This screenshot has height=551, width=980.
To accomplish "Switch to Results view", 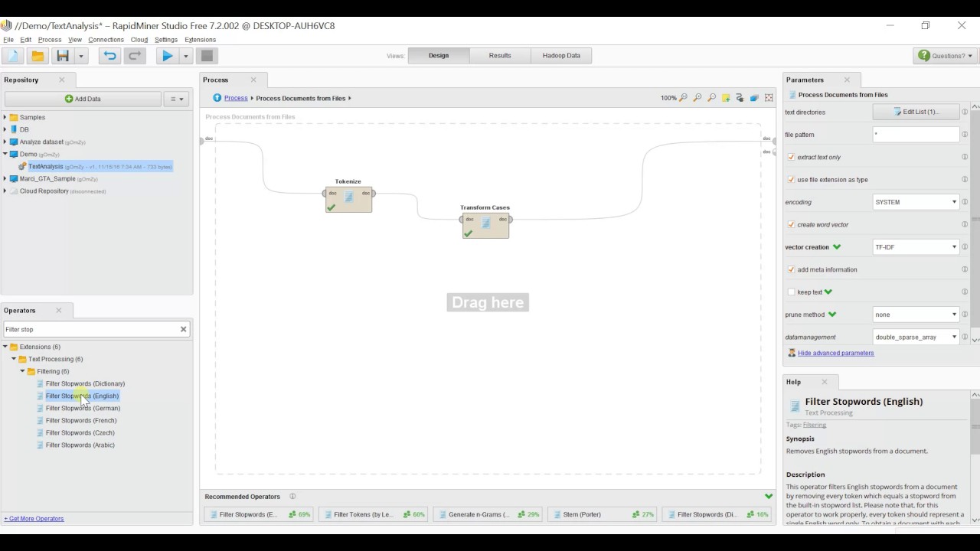I will click(x=500, y=55).
